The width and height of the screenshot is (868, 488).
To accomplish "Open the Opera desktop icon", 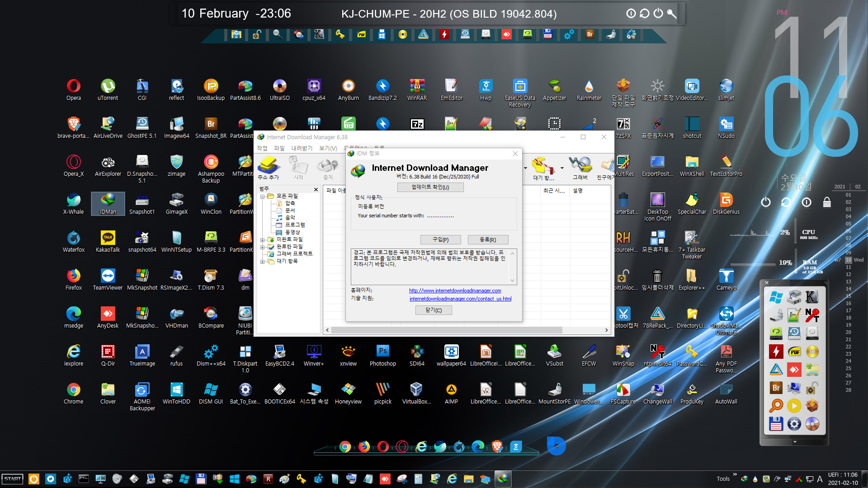I will coord(74,89).
